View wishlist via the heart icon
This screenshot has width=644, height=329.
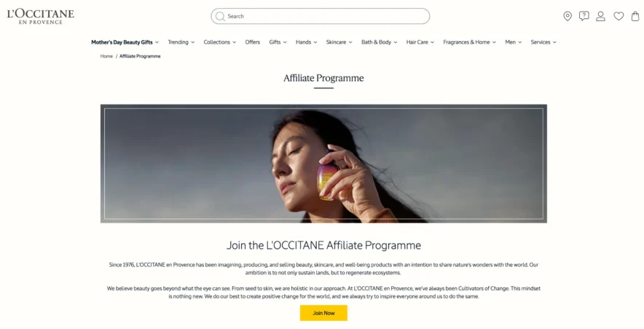click(619, 16)
